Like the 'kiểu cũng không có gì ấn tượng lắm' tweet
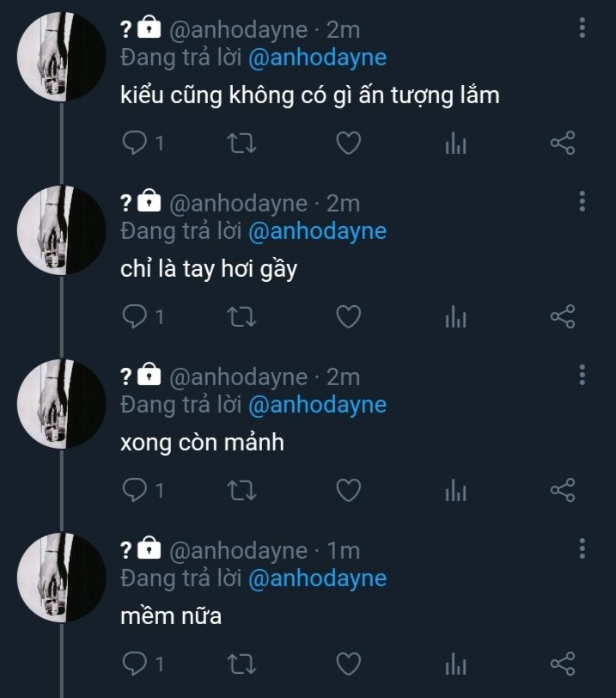The image size is (616, 698). pos(347,144)
